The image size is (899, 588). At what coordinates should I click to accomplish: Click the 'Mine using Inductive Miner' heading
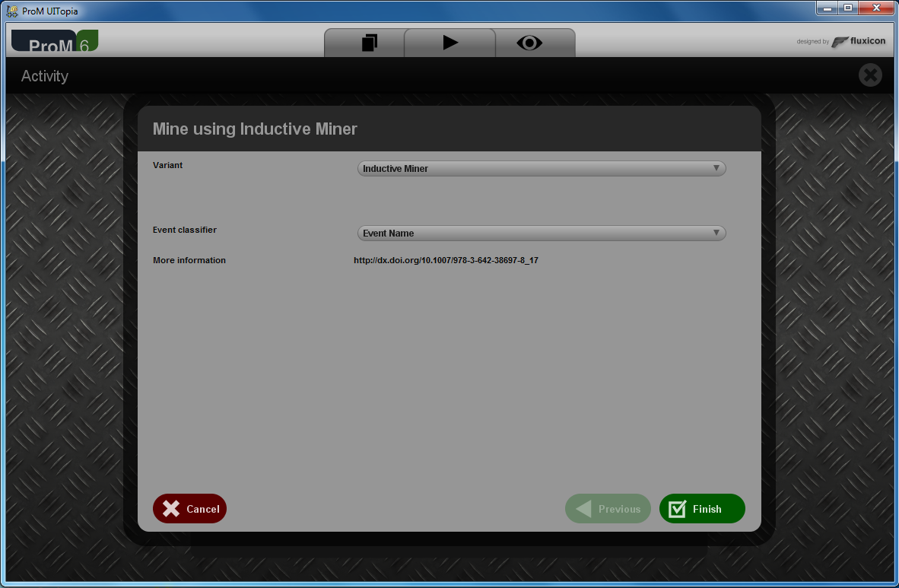point(255,129)
